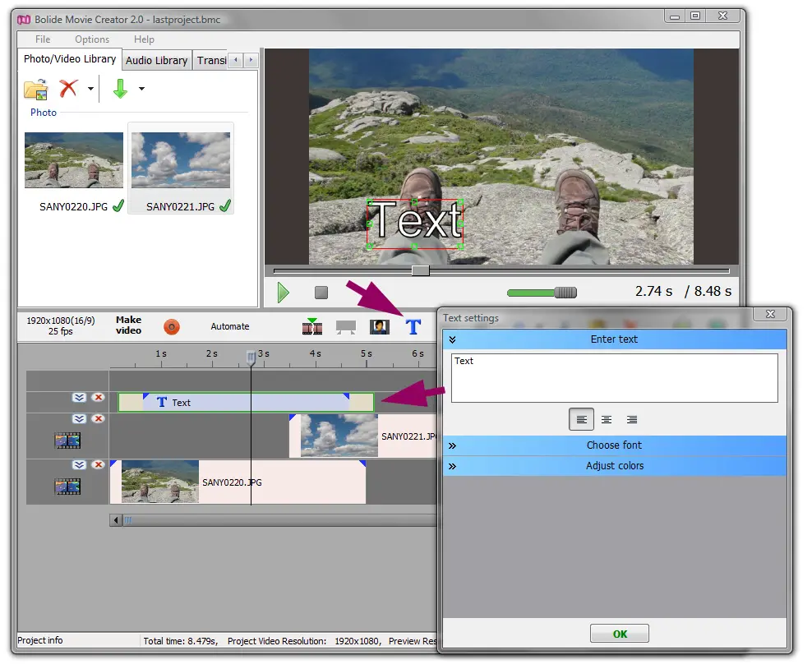Image resolution: width=812 pixels, height=669 pixels.
Task: Open dropdown arrow next to remove icon
Action: tap(90, 89)
